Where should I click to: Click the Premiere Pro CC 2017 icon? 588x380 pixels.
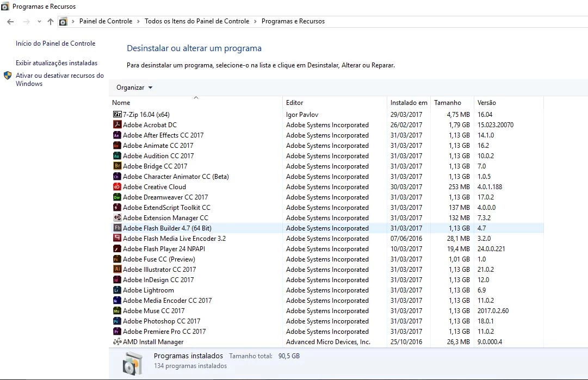[x=117, y=331]
